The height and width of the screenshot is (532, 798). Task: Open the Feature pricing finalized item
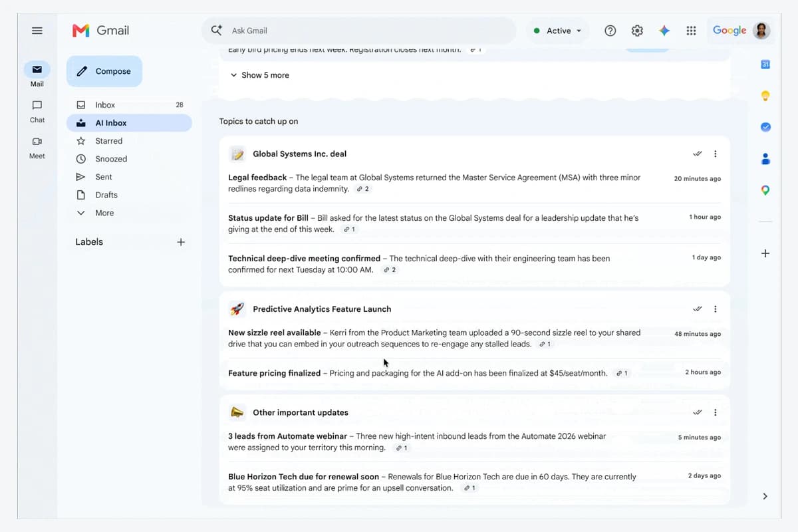click(x=474, y=373)
